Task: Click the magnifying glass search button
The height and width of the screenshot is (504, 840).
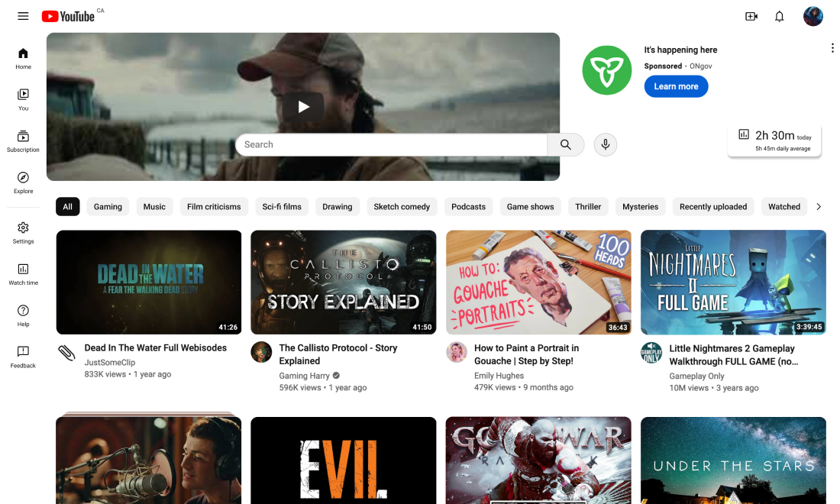Action: pos(566,144)
